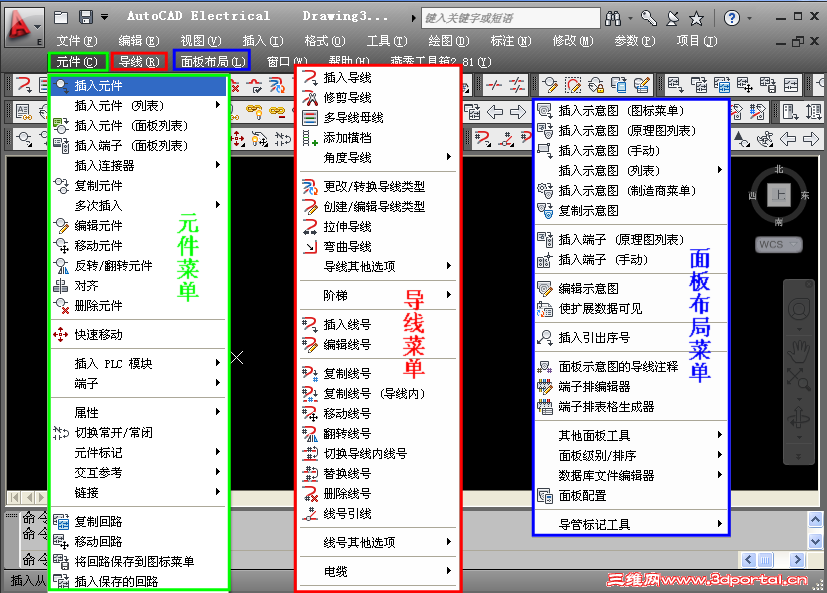Open the quick access toolbar customize arrow
The width and height of the screenshot is (827, 593).
click(x=104, y=17)
